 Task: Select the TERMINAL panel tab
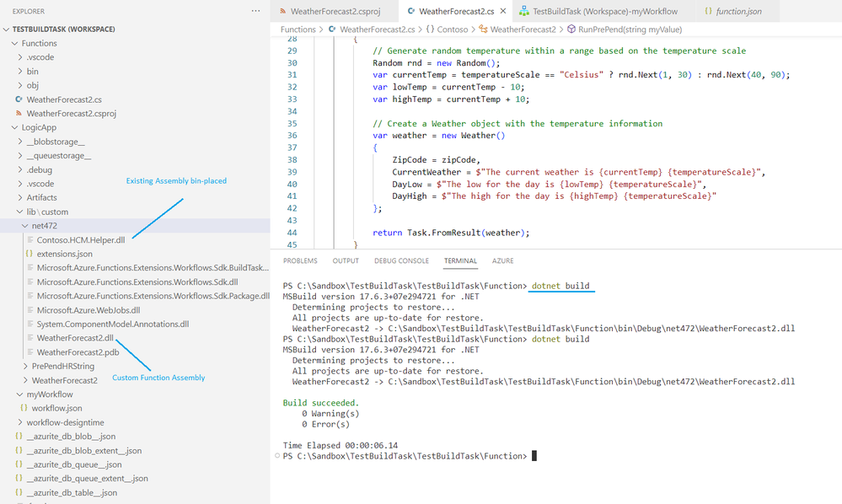(x=460, y=261)
